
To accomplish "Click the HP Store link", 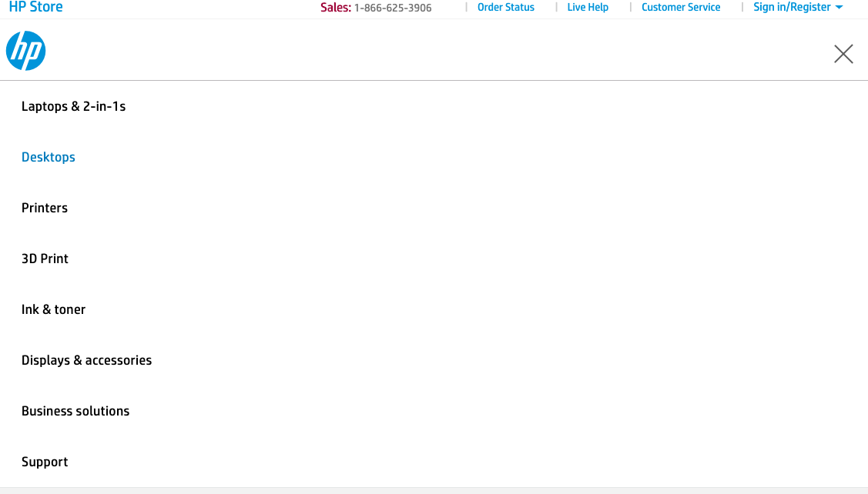I will [36, 7].
